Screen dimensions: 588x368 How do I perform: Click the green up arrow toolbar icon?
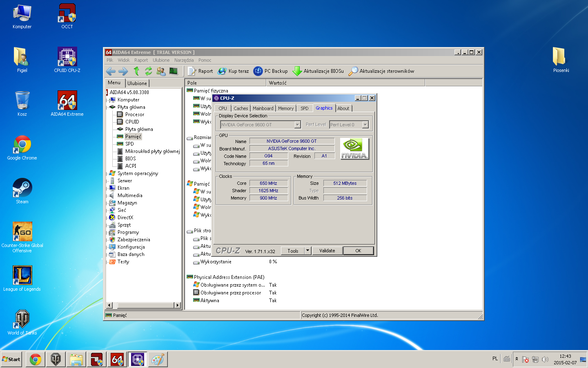[x=137, y=71]
